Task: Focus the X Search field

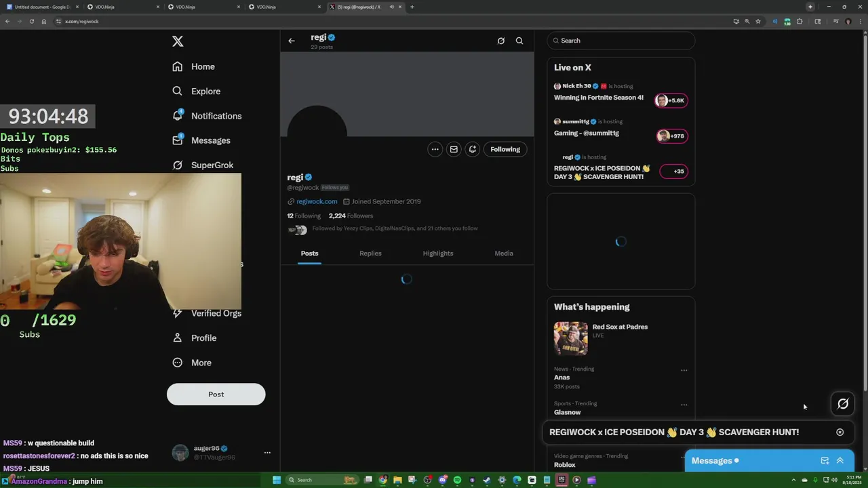Action: [621, 41]
